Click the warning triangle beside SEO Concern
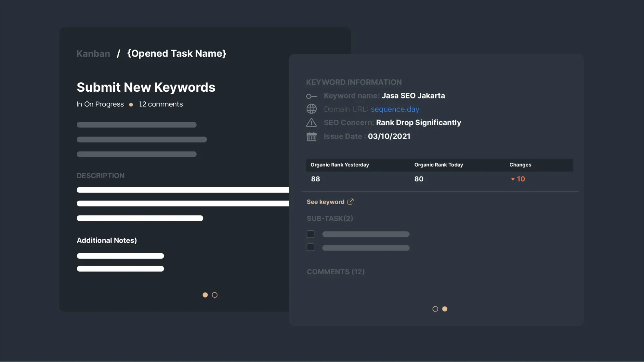 (311, 123)
